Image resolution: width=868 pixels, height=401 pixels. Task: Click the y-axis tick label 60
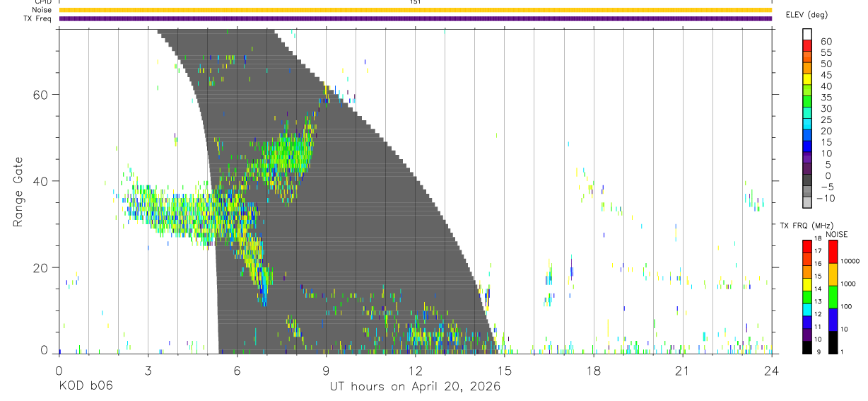(42, 95)
